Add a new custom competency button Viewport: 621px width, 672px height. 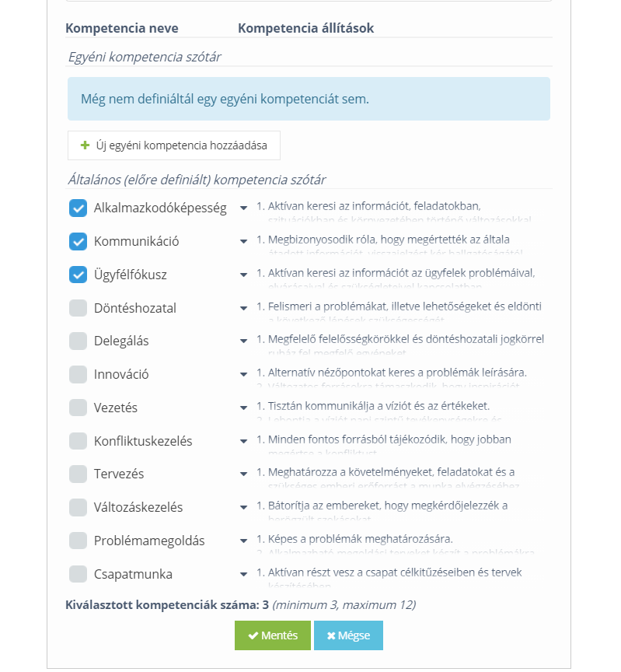(x=174, y=145)
